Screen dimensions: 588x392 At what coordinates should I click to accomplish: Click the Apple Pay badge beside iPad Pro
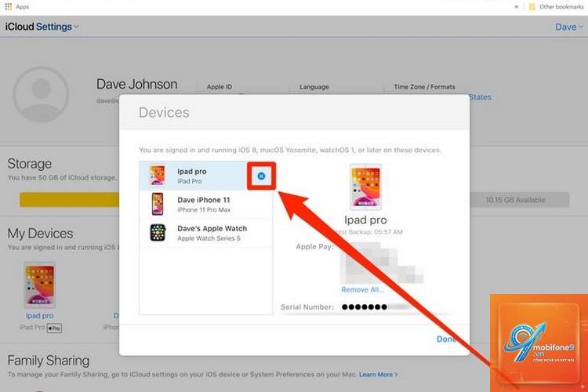tap(54, 328)
